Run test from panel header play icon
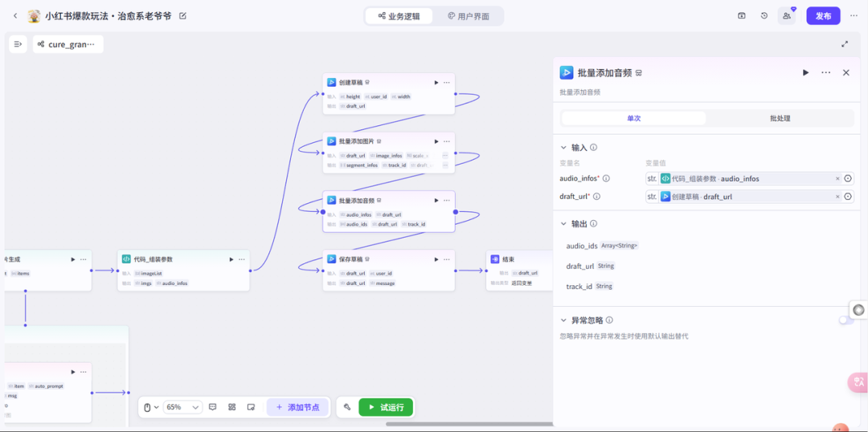This screenshot has width=868, height=432. 805,72
